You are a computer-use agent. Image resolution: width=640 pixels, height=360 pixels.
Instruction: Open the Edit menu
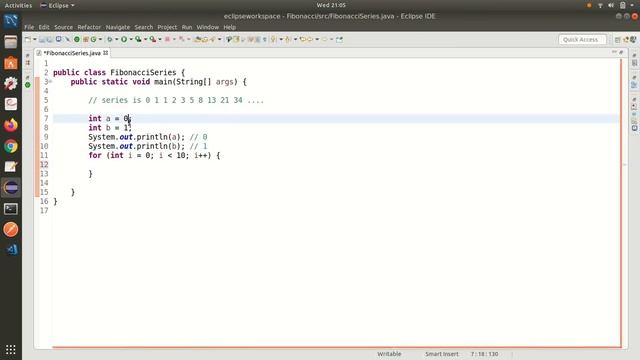pyautogui.click(x=44, y=27)
